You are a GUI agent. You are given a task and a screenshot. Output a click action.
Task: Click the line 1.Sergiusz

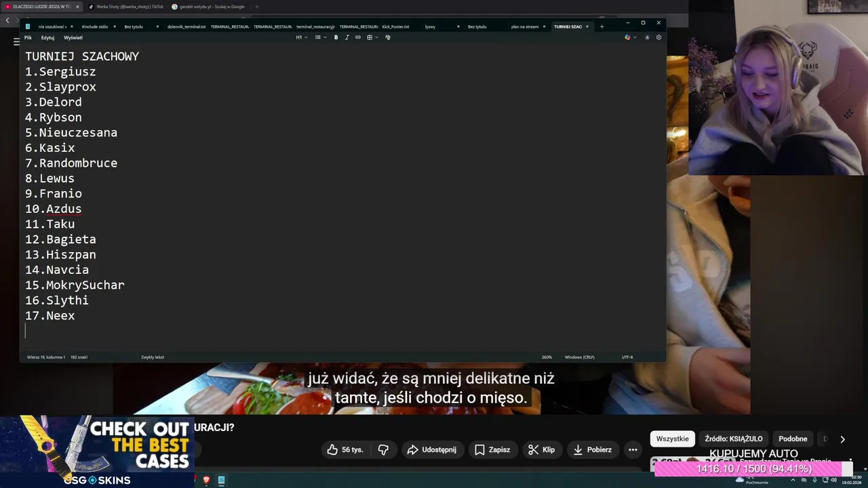coord(60,72)
